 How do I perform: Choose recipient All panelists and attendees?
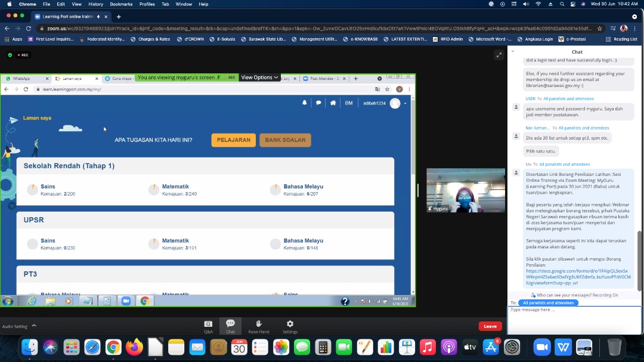coord(548,303)
